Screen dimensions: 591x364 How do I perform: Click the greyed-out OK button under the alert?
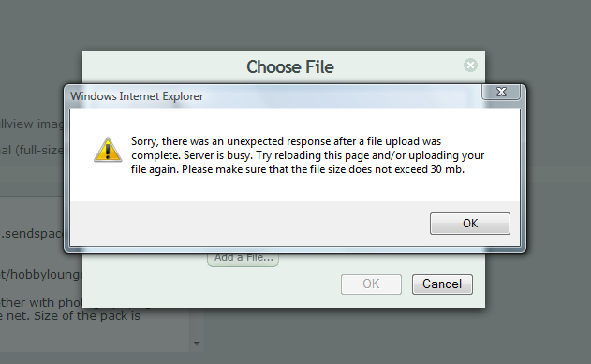click(x=371, y=284)
